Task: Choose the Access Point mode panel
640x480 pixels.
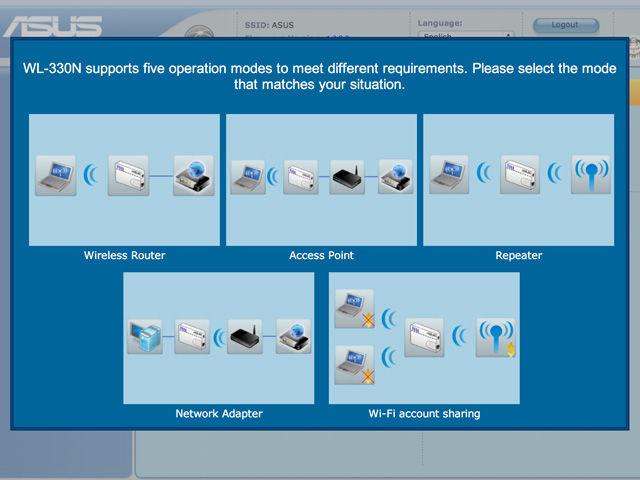Action: click(321, 180)
